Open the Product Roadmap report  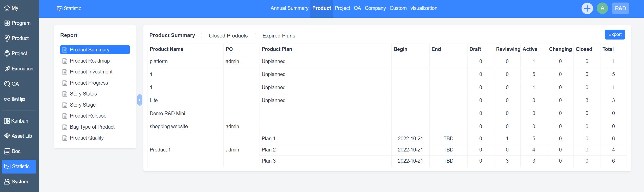point(90,61)
